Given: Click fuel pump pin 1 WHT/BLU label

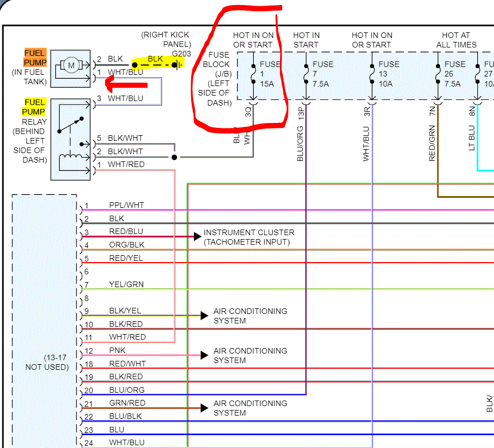Looking at the screenshot, I should (125, 72).
